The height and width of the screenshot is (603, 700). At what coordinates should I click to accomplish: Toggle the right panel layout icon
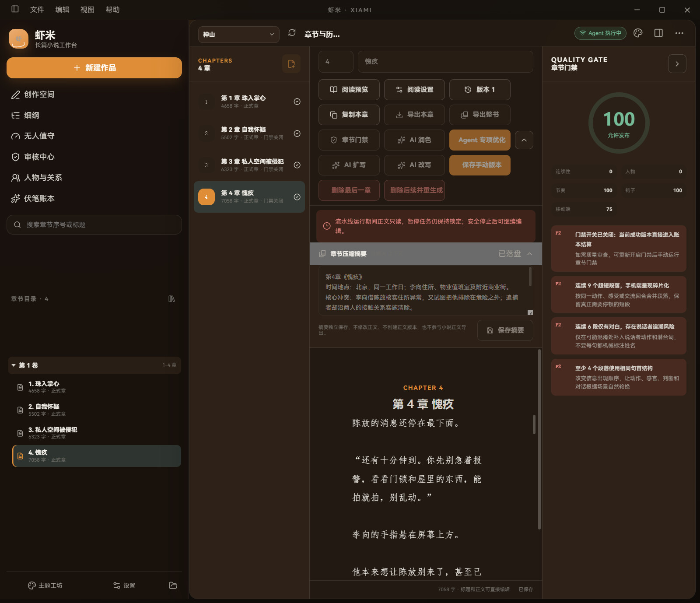pyautogui.click(x=658, y=33)
